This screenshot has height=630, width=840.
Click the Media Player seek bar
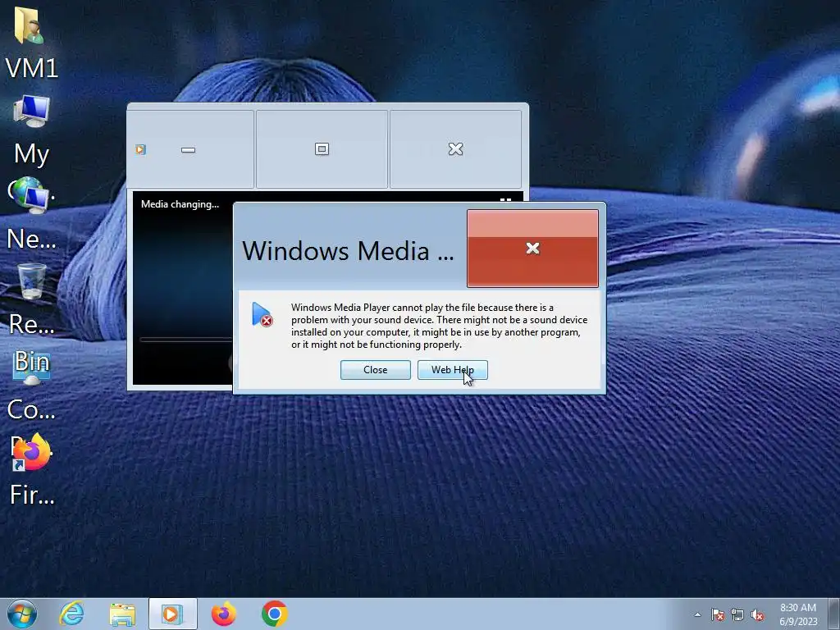pyautogui.click(x=186, y=340)
